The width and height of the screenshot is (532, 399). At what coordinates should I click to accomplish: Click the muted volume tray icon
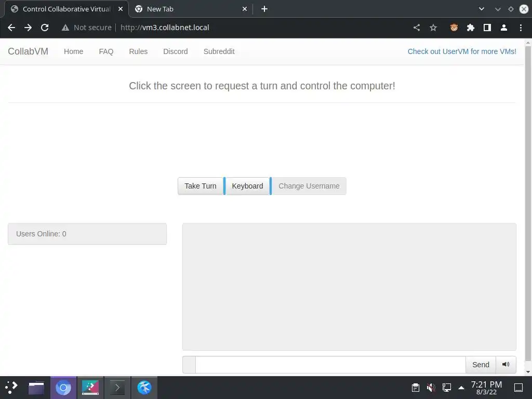431,388
